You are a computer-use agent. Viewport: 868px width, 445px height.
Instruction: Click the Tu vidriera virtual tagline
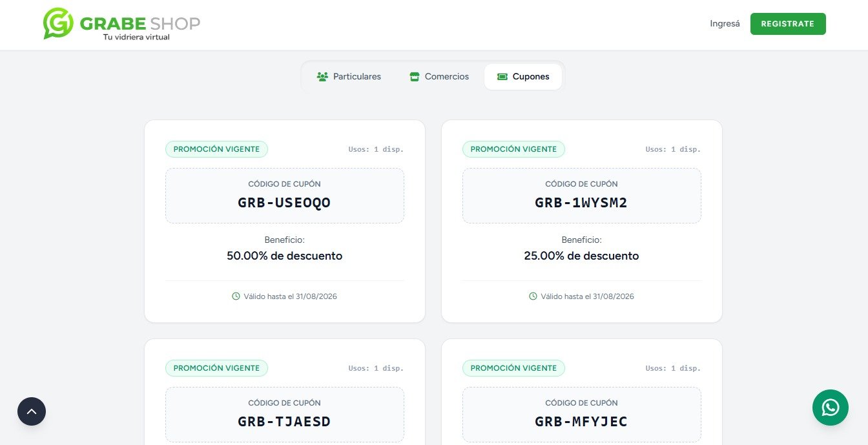136,37
